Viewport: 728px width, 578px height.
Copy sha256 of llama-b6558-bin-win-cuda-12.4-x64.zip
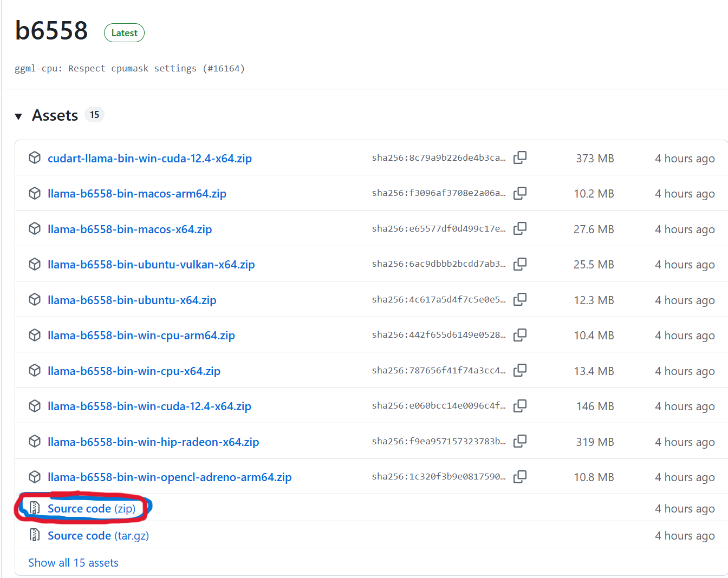click(x=520, y=406)
